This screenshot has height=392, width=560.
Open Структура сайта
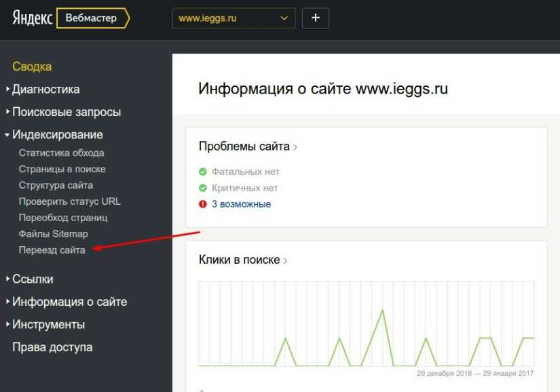point(56,185)
